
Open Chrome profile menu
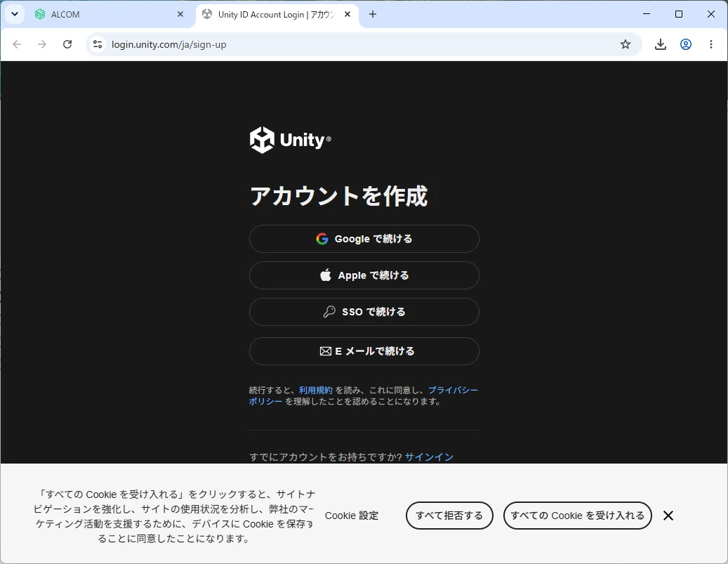coord(686,44)
